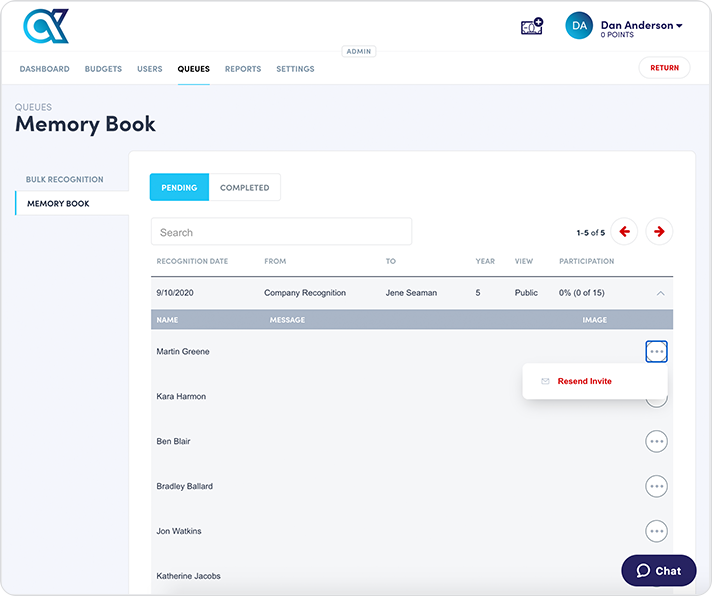Select Resend Invite from the popup menu

pos(584,381)
